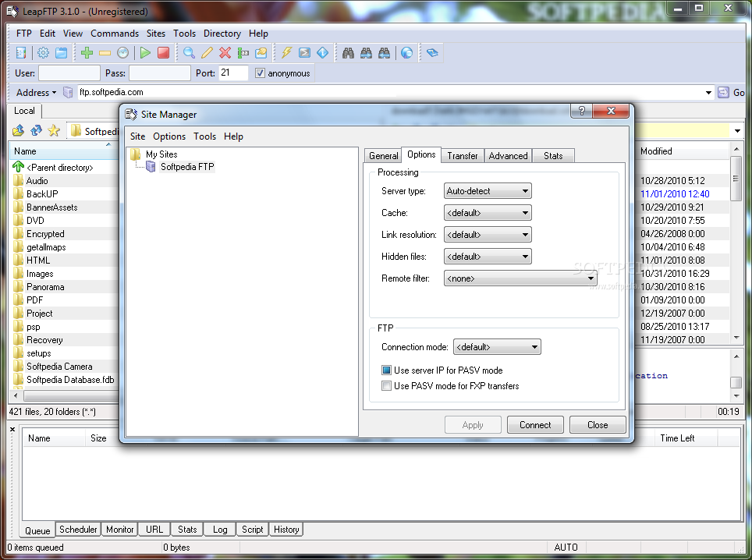Select the Softpedia FTP site entry
The image size is (752, 560).
point(187,167)
